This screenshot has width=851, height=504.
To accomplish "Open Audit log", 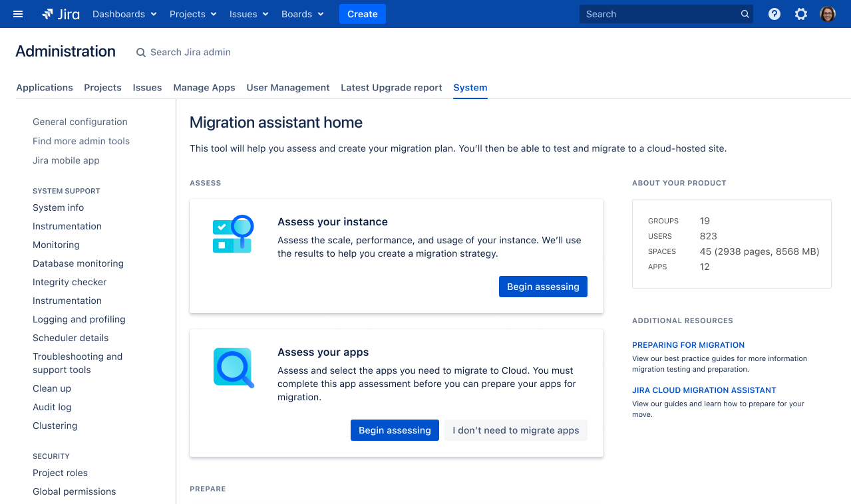I will tap(52, 407).
